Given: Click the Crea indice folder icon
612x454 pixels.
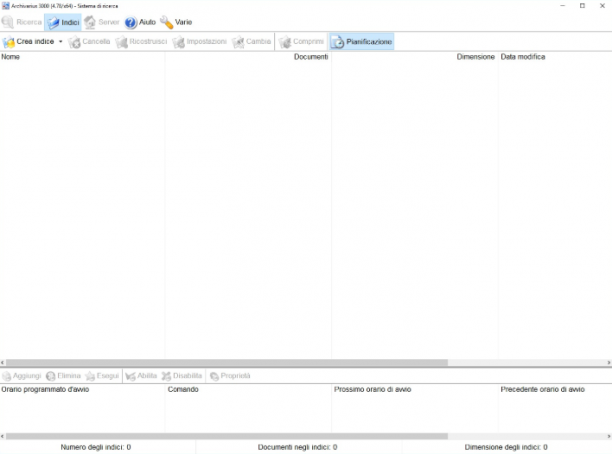Looking at the screenshot, I should [x=9, y=42].
